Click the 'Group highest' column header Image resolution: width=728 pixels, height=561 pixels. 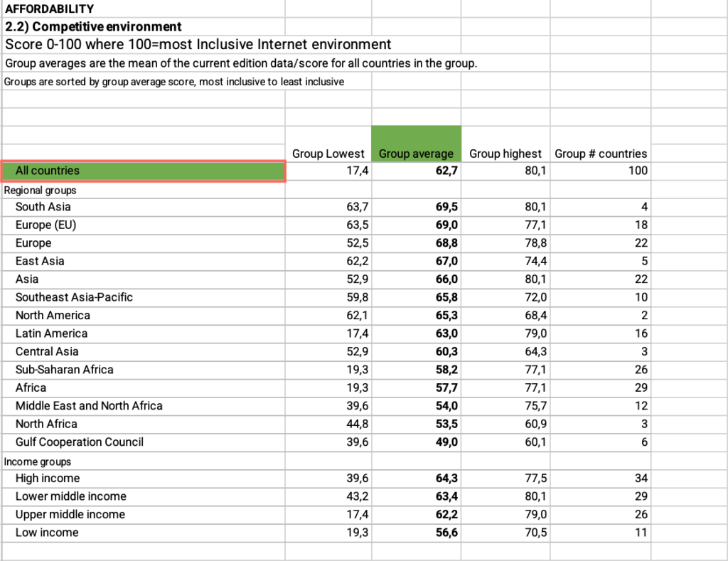pyautogui.click(x=505, y=154)
